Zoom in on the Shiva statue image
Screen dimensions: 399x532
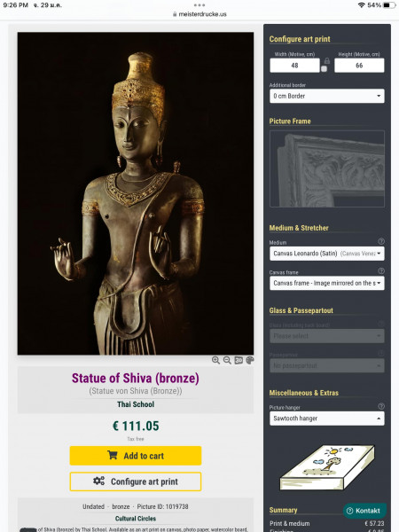coord(215,360)
